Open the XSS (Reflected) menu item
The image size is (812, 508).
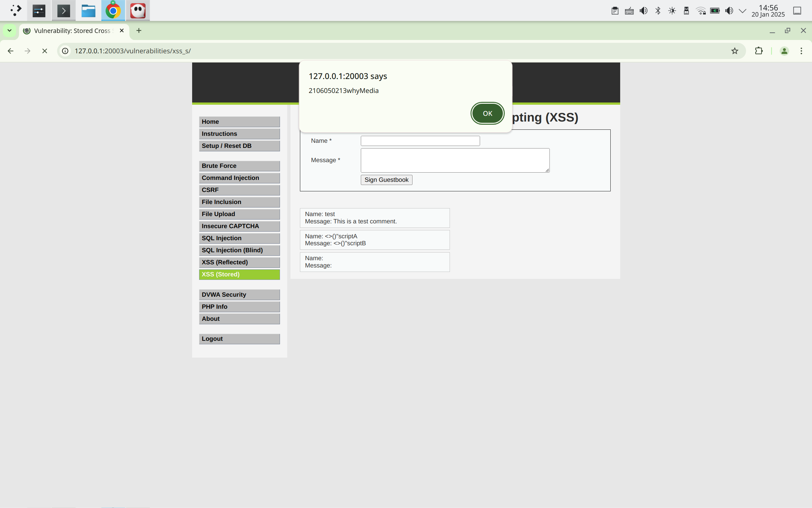239,262
